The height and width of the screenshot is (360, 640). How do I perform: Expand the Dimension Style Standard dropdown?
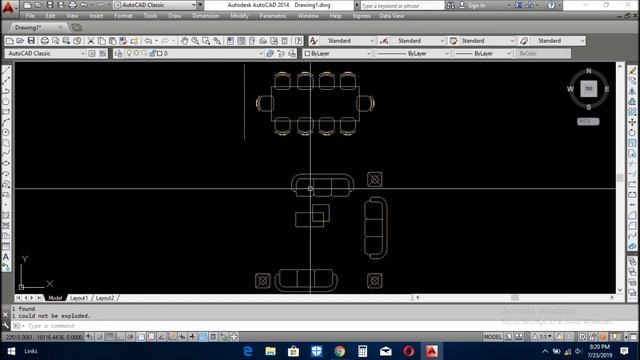[x=442, y=41]
